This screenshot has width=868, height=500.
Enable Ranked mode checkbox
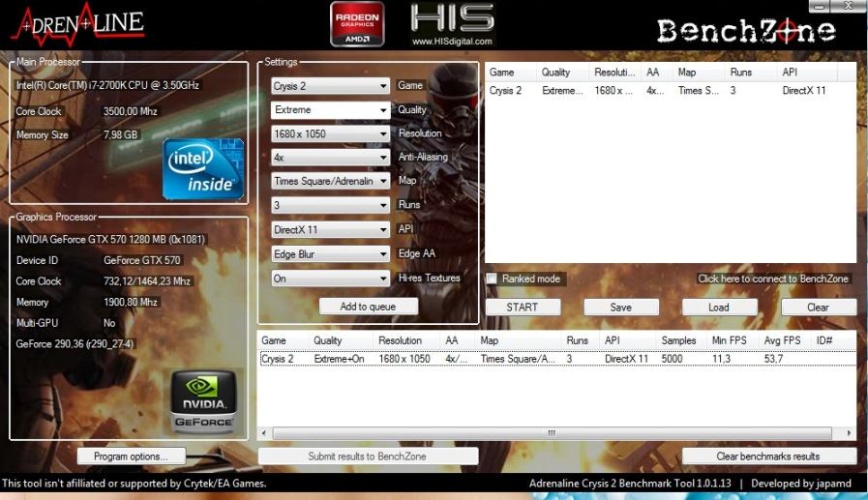click(x=492, y=279)
